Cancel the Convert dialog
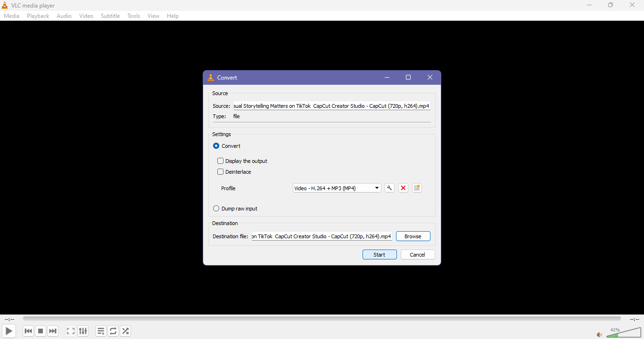The image size is (644, 339). tap(418, 255)
